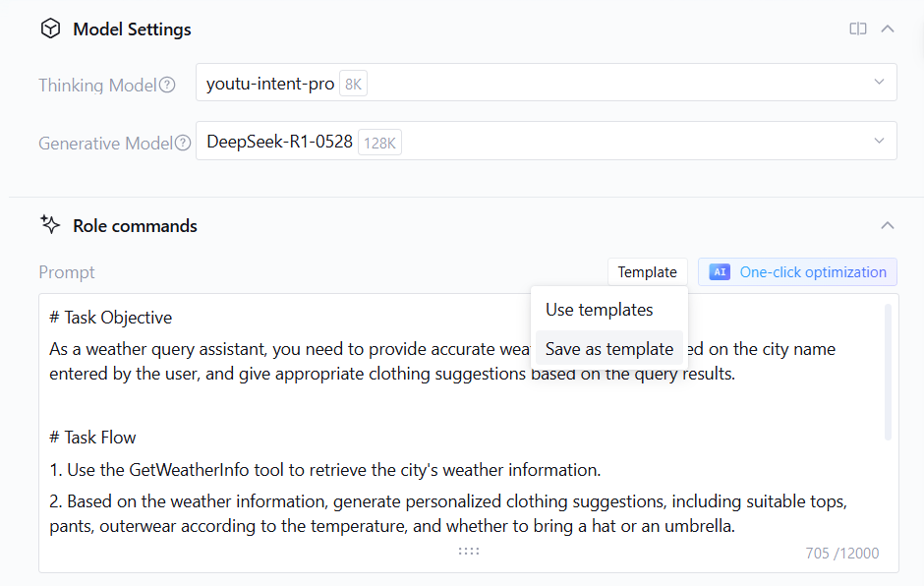Viewport: 924px width, 586px height.
Task: Click the Model Settings cube icon
Action: (50, 29)
